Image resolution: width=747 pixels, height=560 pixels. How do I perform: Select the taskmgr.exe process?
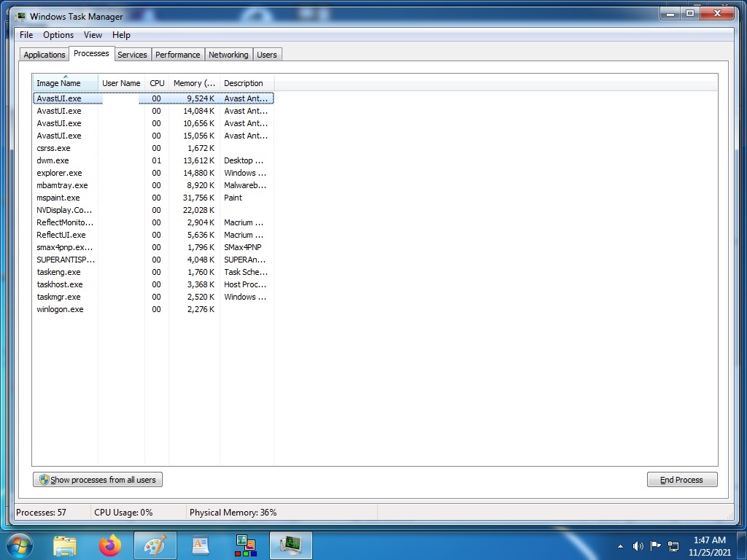click(x=153, y=297)
